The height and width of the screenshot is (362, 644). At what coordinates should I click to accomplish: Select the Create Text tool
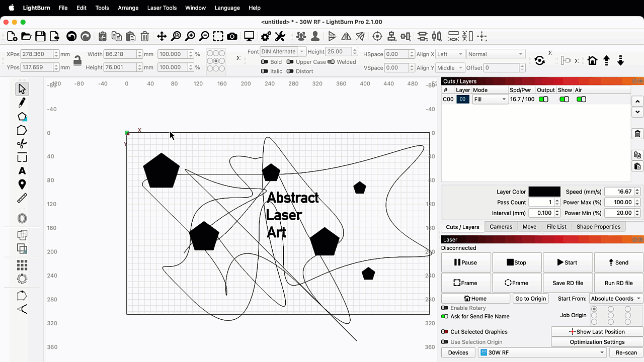[22, 171]
